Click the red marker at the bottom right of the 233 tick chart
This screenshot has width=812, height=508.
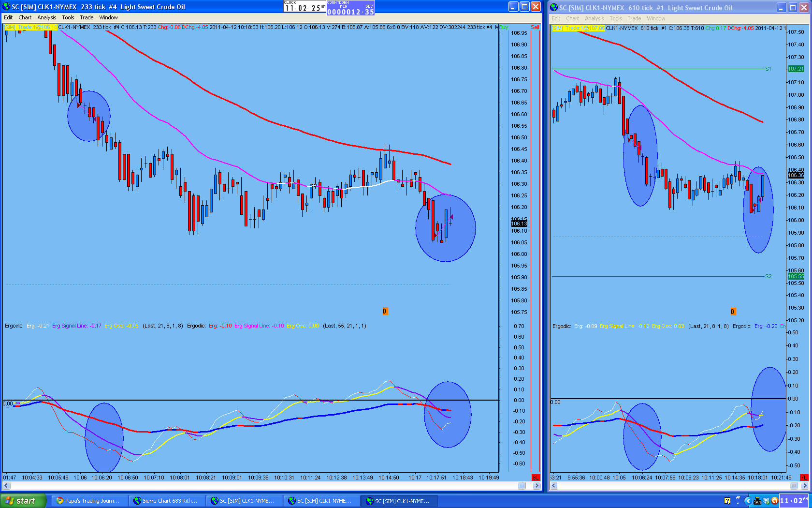tap(536, 478)
